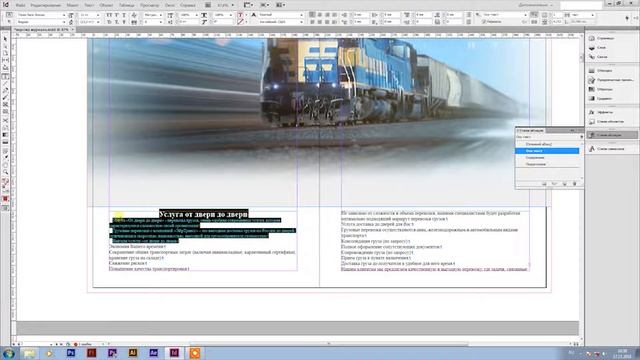Screen dimensions: 640x360
Task: Select the Hand tool
Action: [5, 165]
